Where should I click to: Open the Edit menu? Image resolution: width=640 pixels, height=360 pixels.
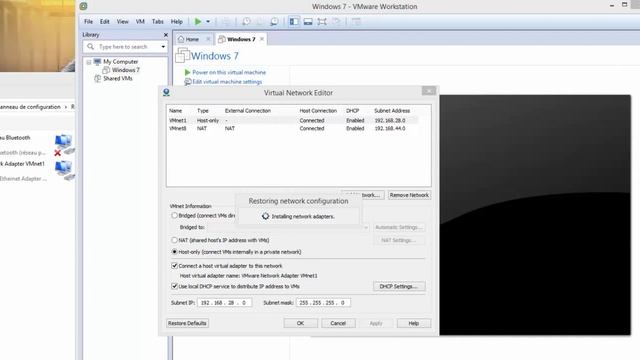click(x=104, y=22)
